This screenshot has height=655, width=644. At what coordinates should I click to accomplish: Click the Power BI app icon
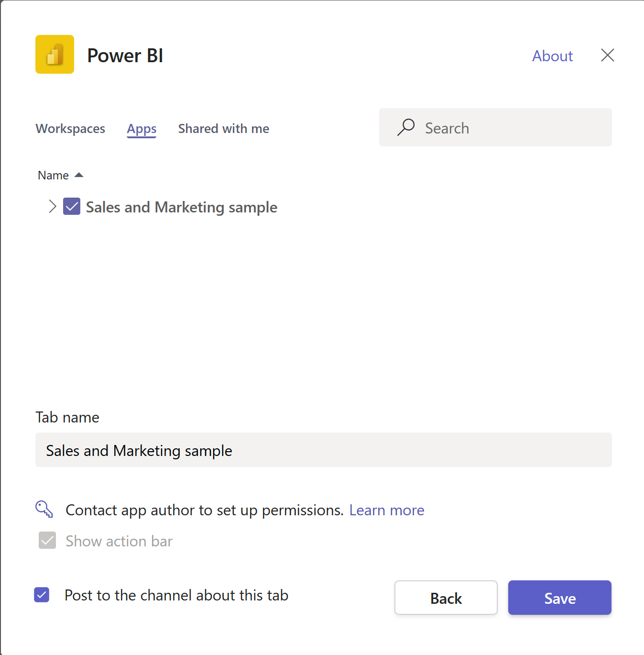click(54, 54)
